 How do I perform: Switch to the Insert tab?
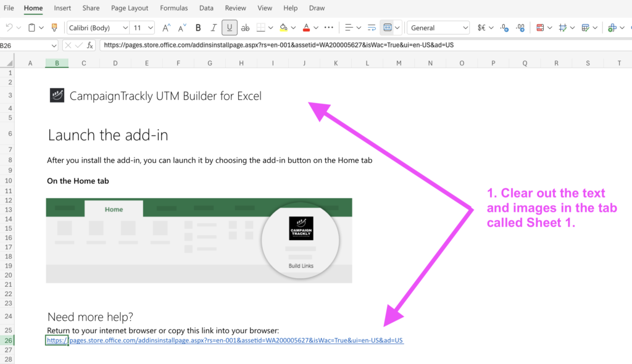coord(62,8)
